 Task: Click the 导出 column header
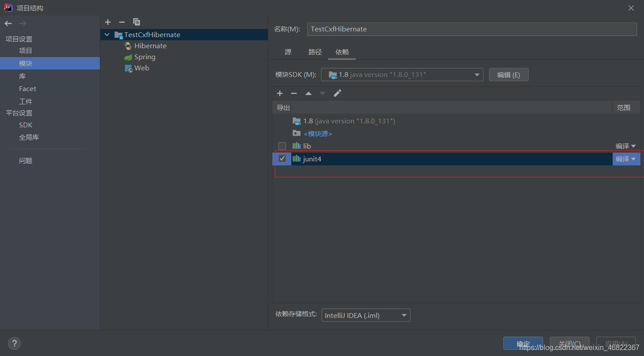pyautogui.click(x=283, y=107)
